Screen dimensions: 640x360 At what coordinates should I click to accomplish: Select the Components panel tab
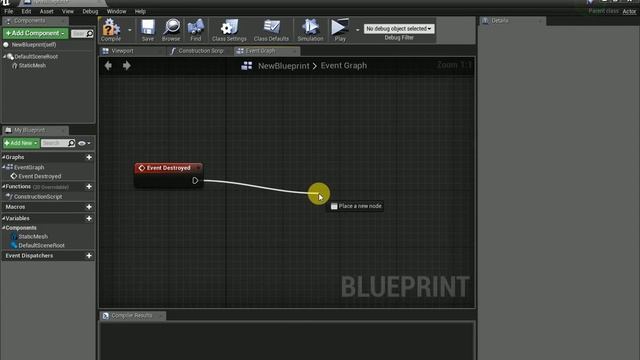35,20
